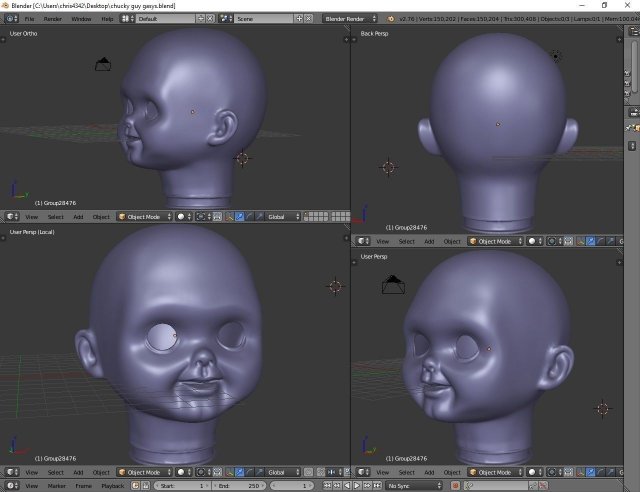Open Global orientation dropdown in User Persp (Local) viewport
This screenshot has width=640, height=492.
tap(283, 472)
